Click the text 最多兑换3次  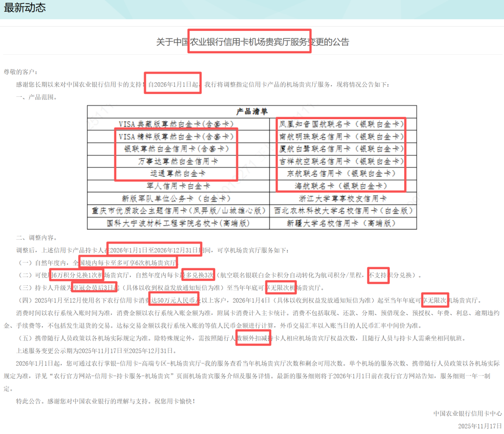click(197, 275)
